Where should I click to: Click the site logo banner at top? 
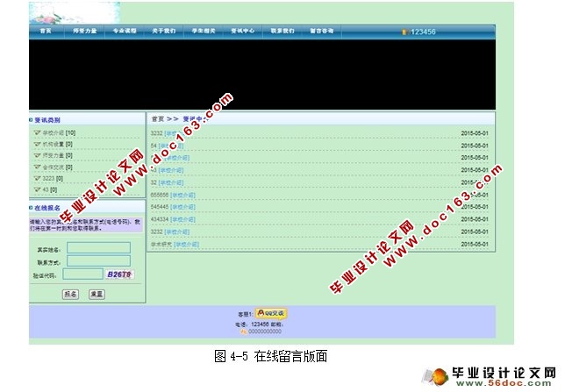click(x=75, y=13)
